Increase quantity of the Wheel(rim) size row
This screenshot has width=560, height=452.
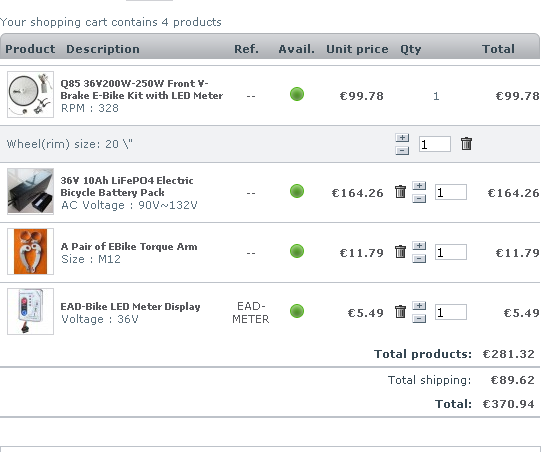click(402, 138)
